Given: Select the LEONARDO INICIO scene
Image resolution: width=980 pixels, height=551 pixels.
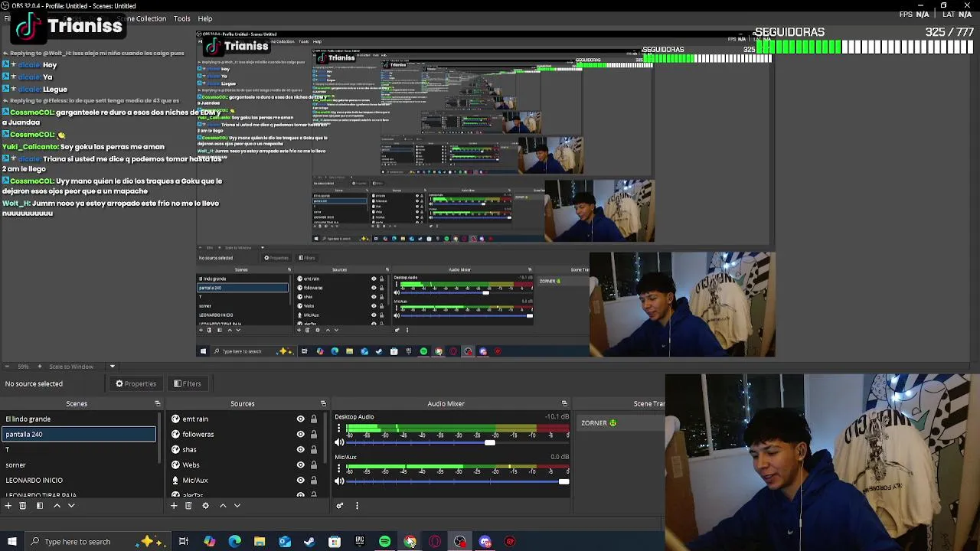Looking at the screenshot, I should [x=78, y=480].
